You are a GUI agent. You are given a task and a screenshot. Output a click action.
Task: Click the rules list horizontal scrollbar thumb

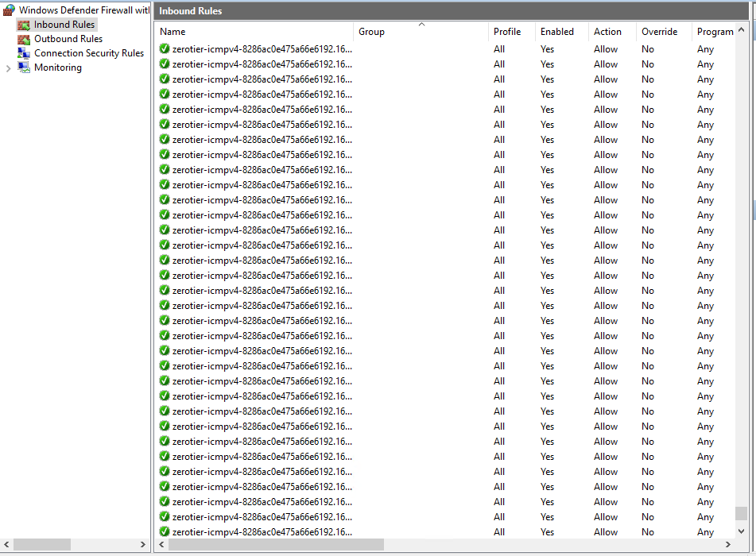277,544
